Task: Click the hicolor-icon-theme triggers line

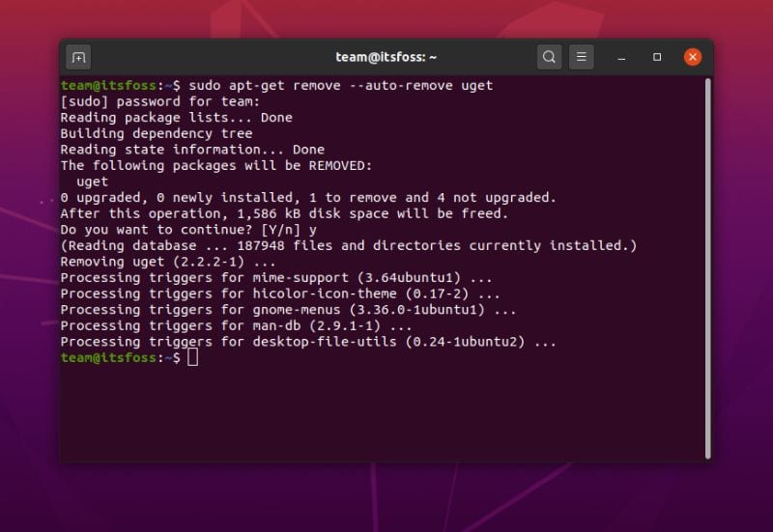Action: pos(280,294)
